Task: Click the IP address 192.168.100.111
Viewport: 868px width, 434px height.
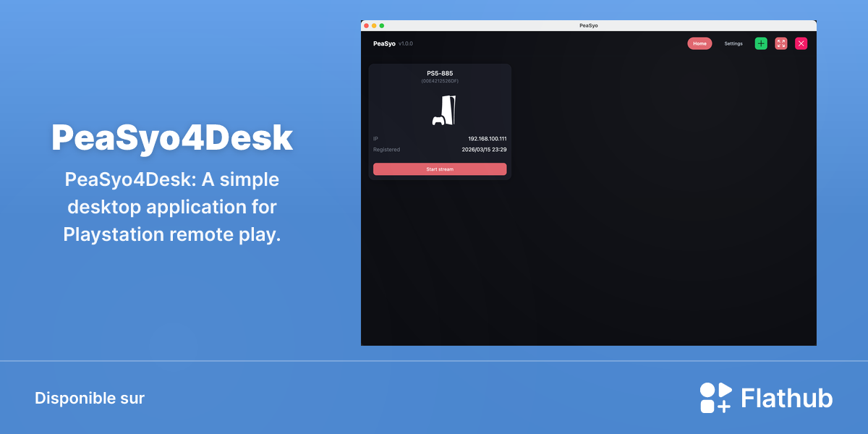Action: pyautogui.click(x=487, y=138)
